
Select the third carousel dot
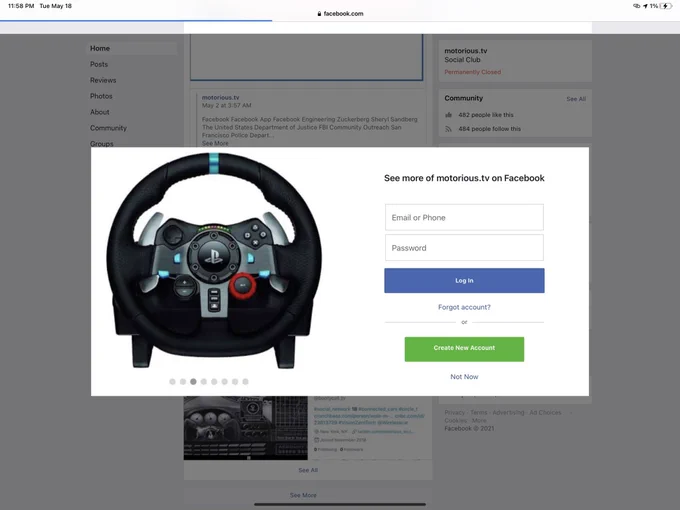point(193,382)
